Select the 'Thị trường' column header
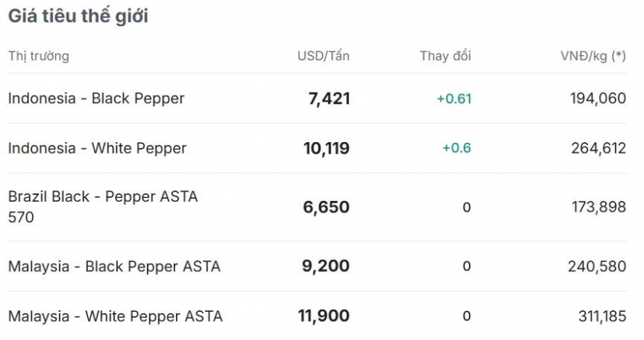 (x=38, y=57)
